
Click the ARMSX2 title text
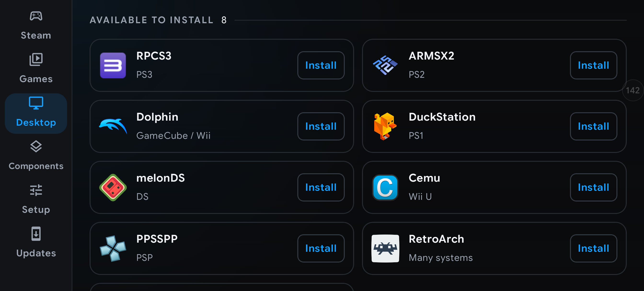tap(431, 56)
